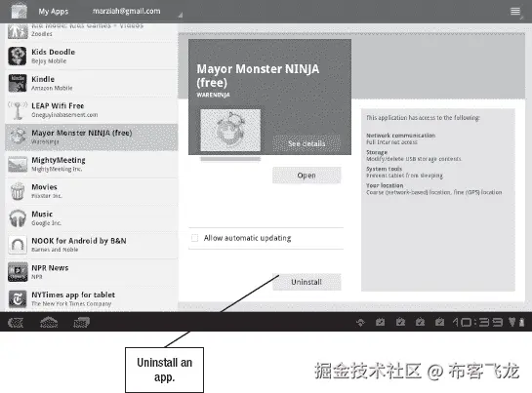The image size is (532, 393).
Task: Click the rating bar under the app thumbnail
Action: click(230, 159)
